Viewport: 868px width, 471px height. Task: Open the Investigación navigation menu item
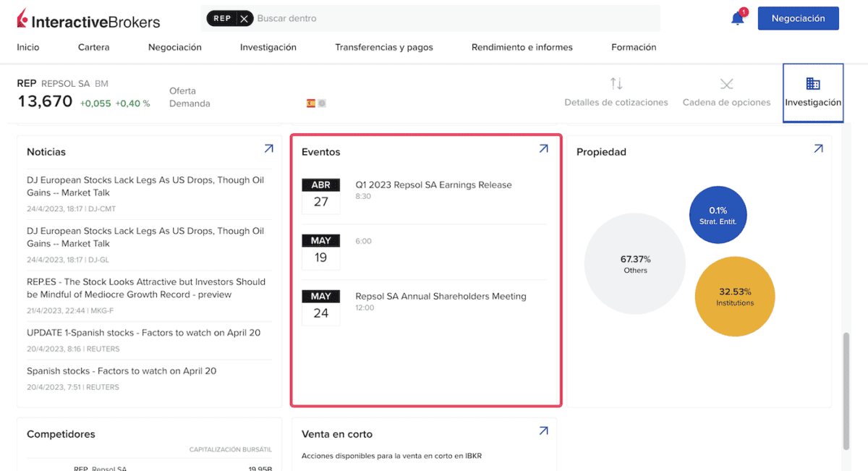268,47
